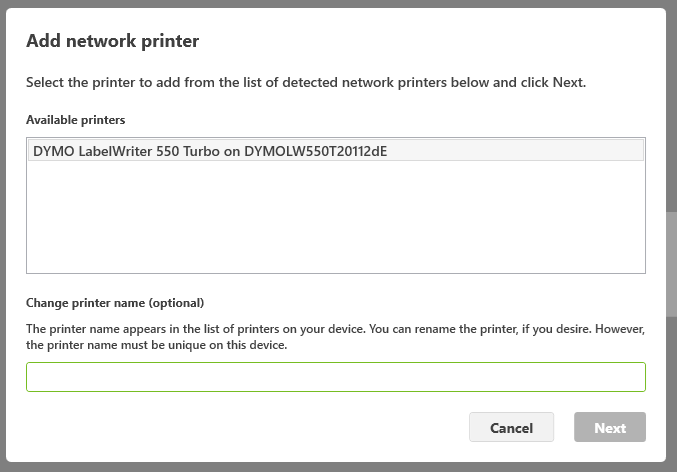This screenshot has width=677, height=472.
Task: Click the dimmed background left of the dialog
Action: tap(3, 236)
